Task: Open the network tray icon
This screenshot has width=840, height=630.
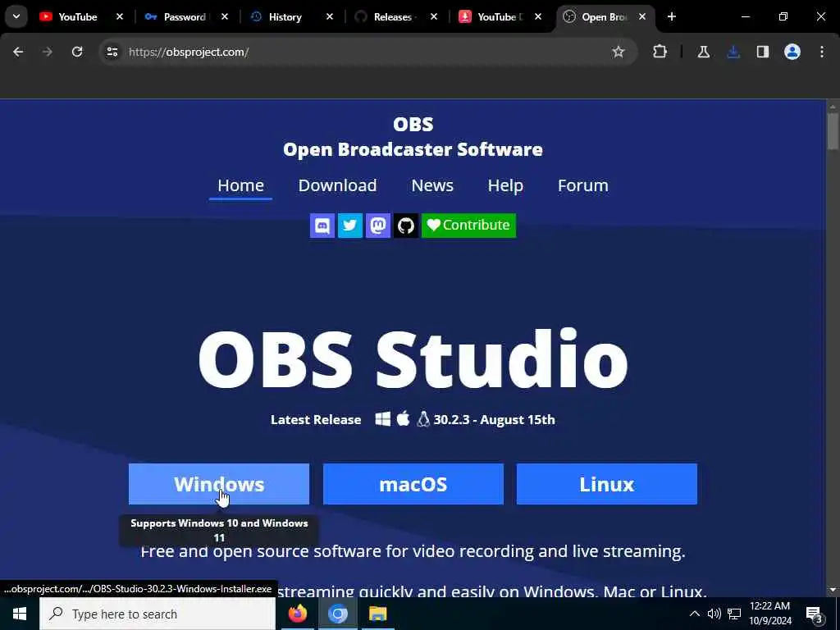Action: [734, 614]
